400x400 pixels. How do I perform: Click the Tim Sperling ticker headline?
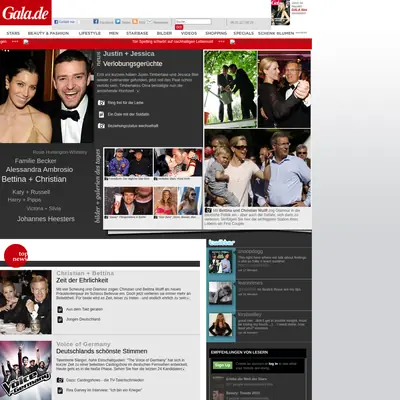pos(173,42)
